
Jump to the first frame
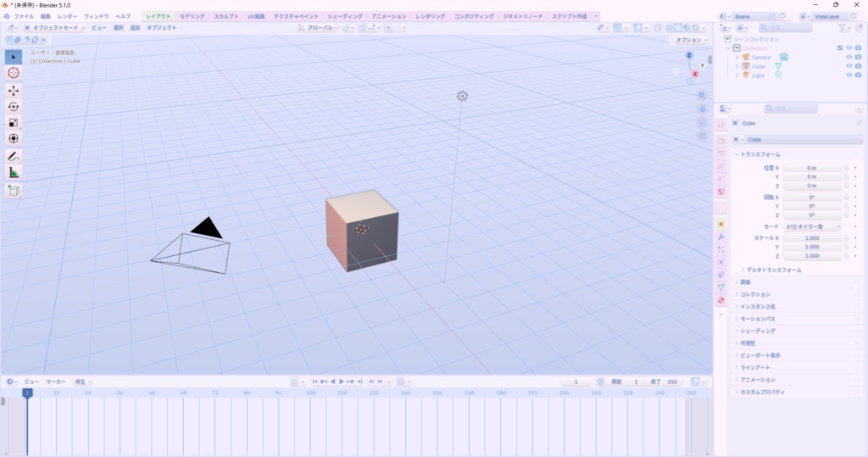315,382
